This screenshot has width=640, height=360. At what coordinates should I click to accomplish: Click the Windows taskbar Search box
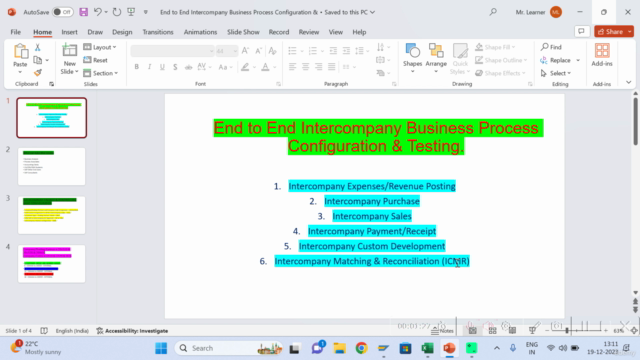tap(229, 348)
